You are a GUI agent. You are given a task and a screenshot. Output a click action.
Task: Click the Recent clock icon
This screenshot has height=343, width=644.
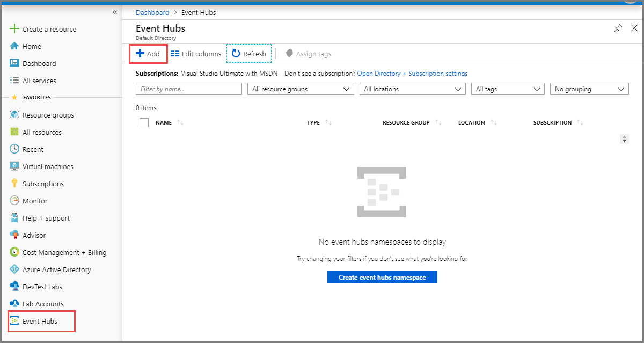[14, 149]
